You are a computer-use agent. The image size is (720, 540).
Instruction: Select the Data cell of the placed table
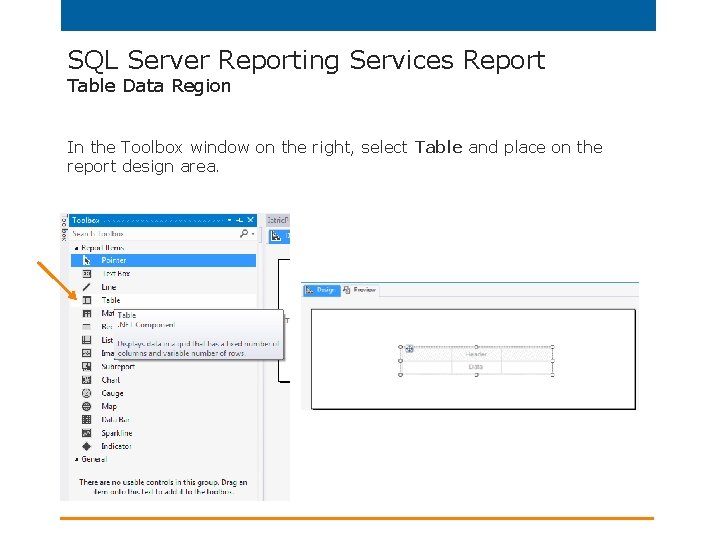(x=476, y=367)
